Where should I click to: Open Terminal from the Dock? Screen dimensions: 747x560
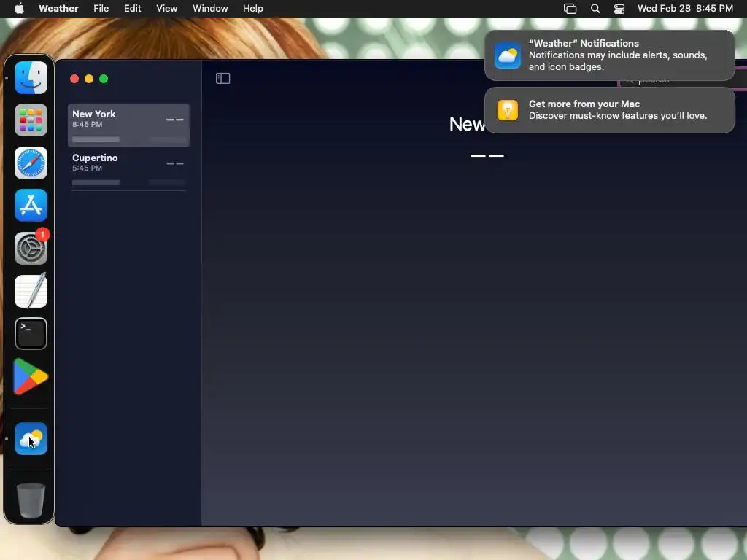(31, 333)
